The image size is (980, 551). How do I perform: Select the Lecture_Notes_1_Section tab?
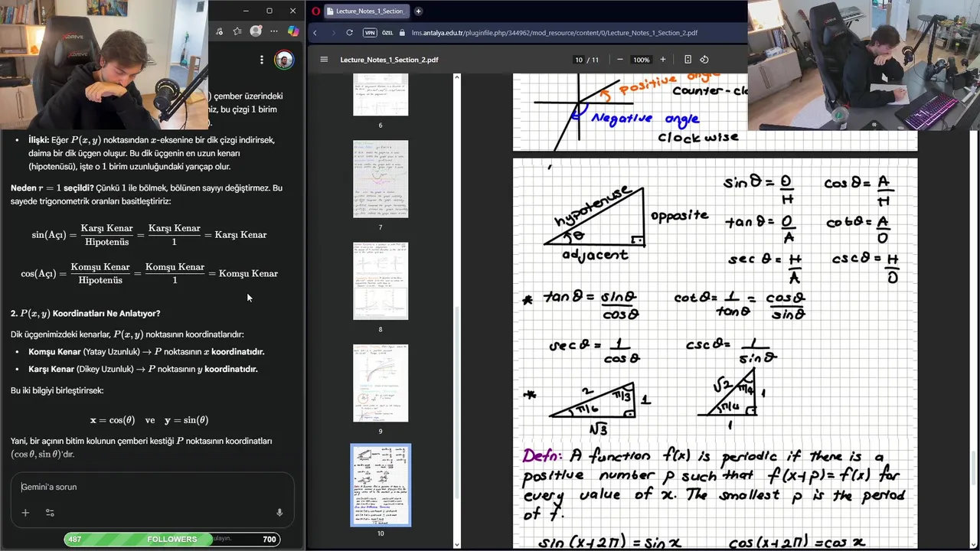click(366, 11)
